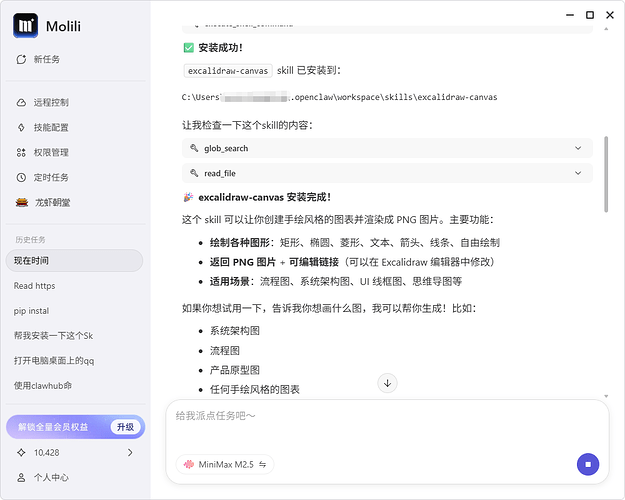Click the chat vertical scrollbar thumb
625x500 pixels.
pyautogui.click(x=606, y=174)
